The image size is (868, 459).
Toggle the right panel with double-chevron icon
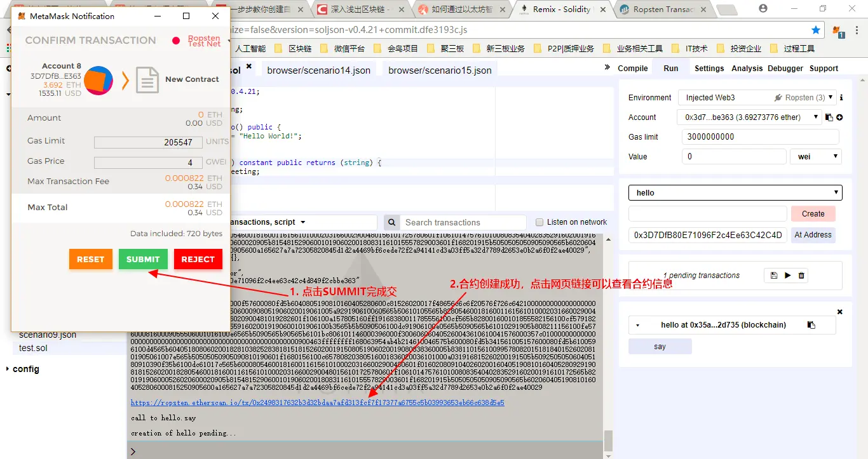tap(607, 67)
